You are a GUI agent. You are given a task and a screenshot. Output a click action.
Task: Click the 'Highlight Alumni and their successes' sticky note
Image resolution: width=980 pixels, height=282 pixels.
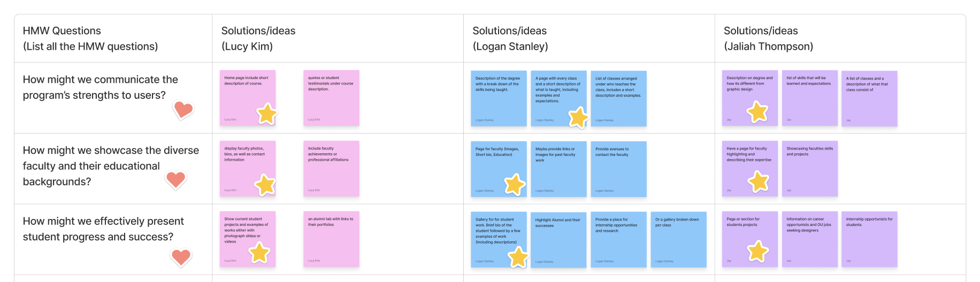[558, 240]
